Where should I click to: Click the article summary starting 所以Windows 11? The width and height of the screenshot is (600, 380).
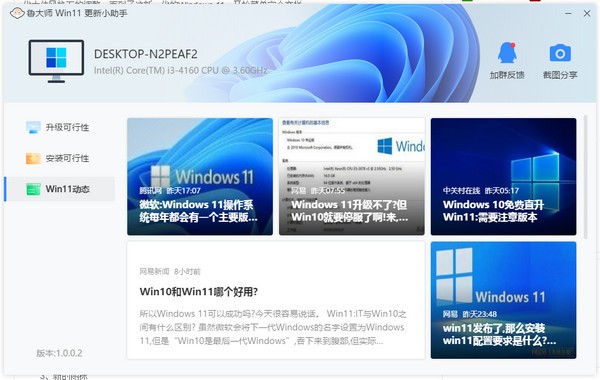[x=273, y=327]
